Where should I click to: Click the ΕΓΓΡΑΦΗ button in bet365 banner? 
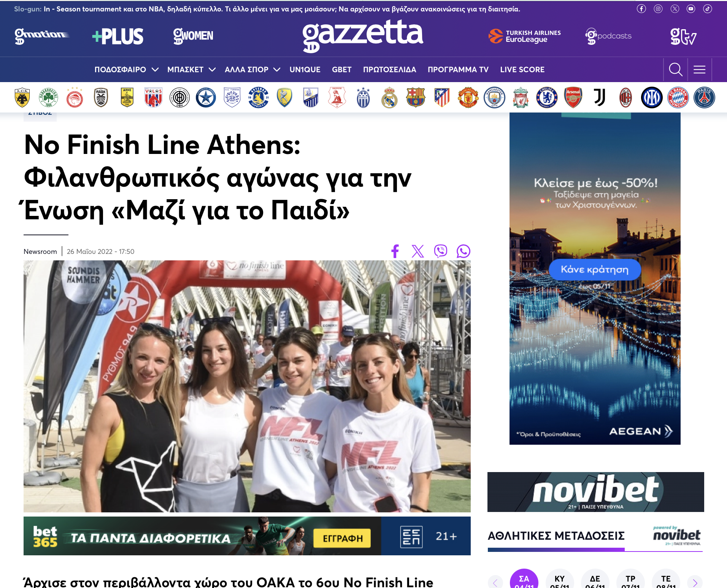[x=342, y=538]
